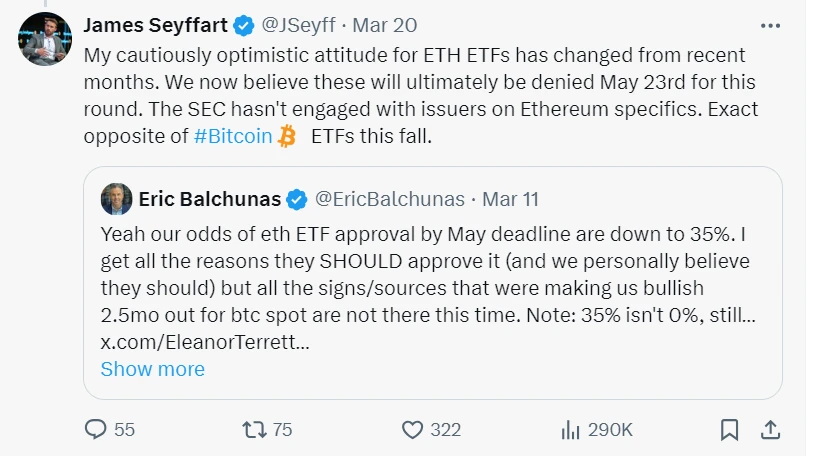The width and height of the screenshot is (813, 456).
Task: Click Eric Balchunas's small avatar
Action: 117,199
